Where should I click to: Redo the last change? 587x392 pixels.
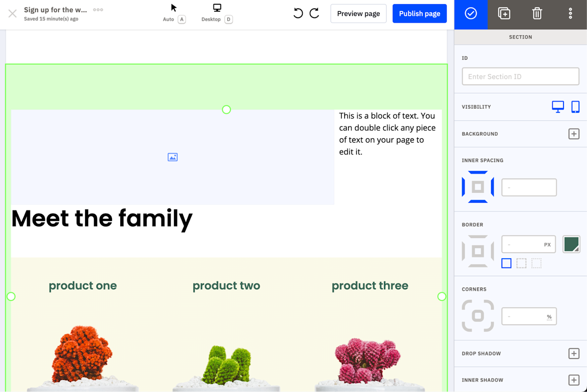coord(314,13)
